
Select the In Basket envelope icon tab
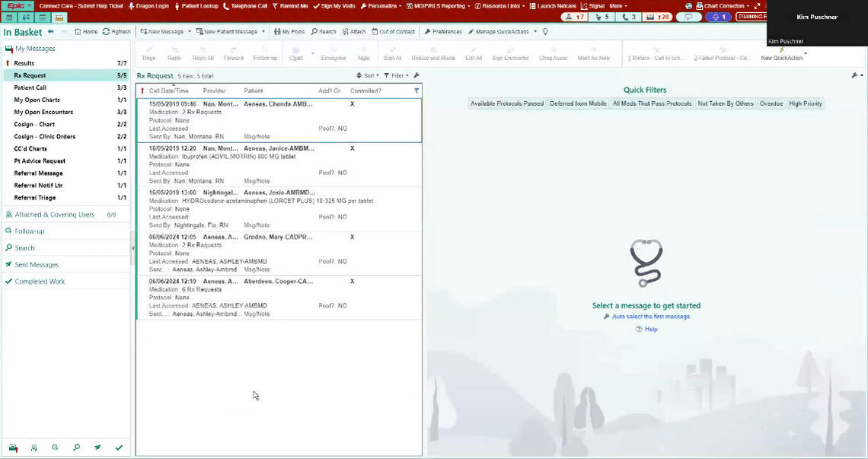59,18
